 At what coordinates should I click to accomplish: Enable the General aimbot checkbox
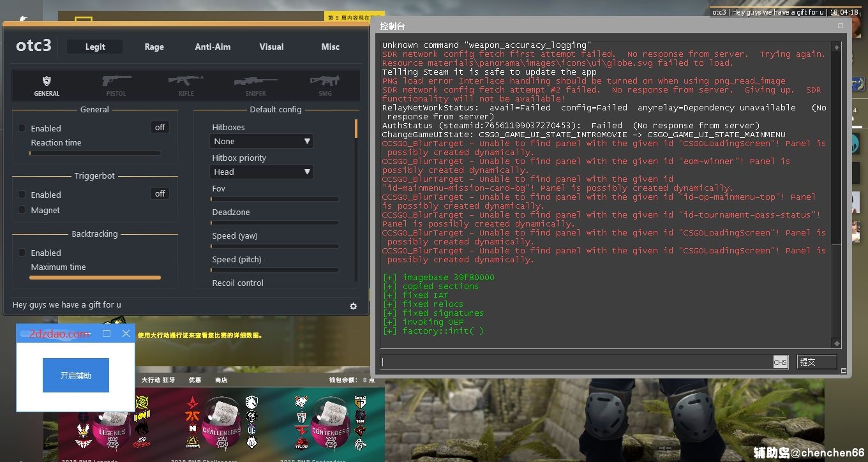pyautogui.click(x=22, y=128)
